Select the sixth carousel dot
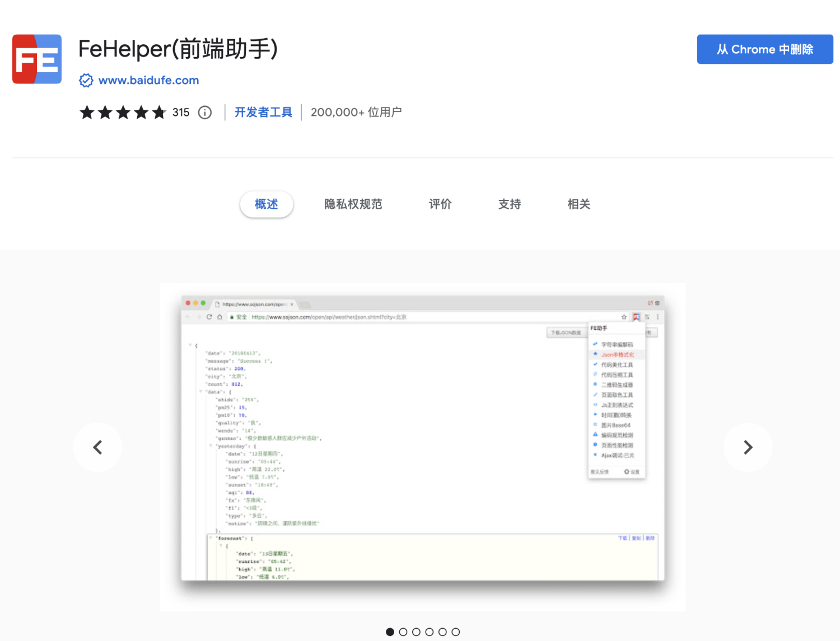This screenshot has height=641, width=840. [x=456, y=632]
